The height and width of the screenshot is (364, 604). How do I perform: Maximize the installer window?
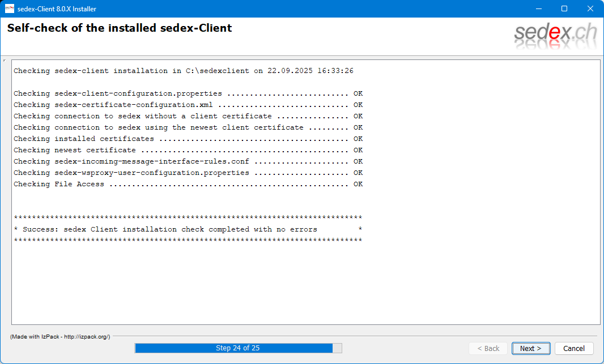pos(564,8)
